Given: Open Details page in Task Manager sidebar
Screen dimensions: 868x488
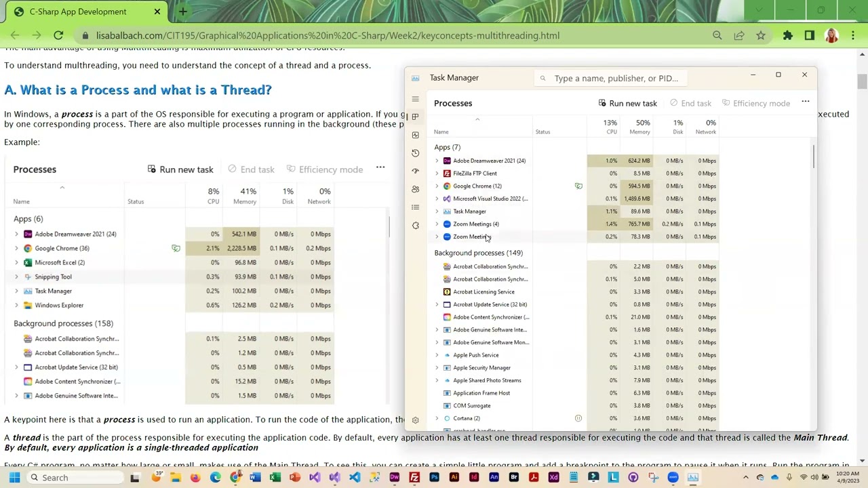Looking at the screenshot, I should [x=416, y=207].
